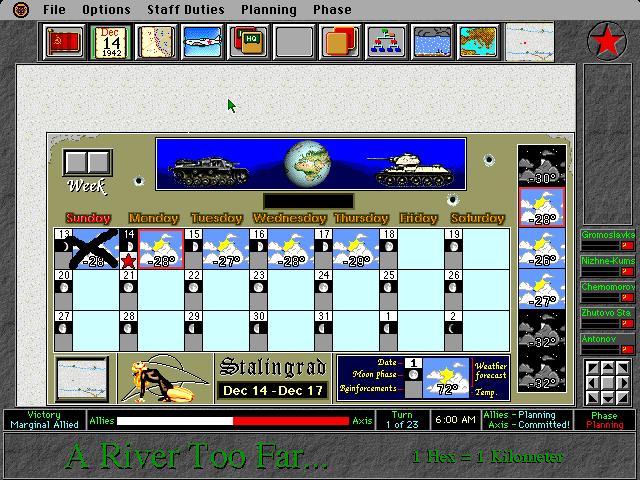Select Thursday 17 weather cell
The height and width of the screenshot is (480, 640).
[356, 249]
